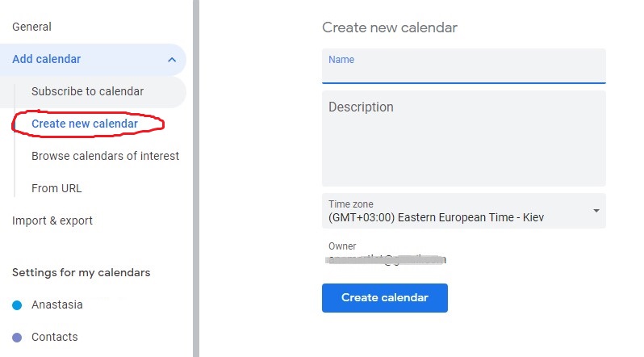
Task: Click the Anastasia blue color dot
Action: [17, 305]
